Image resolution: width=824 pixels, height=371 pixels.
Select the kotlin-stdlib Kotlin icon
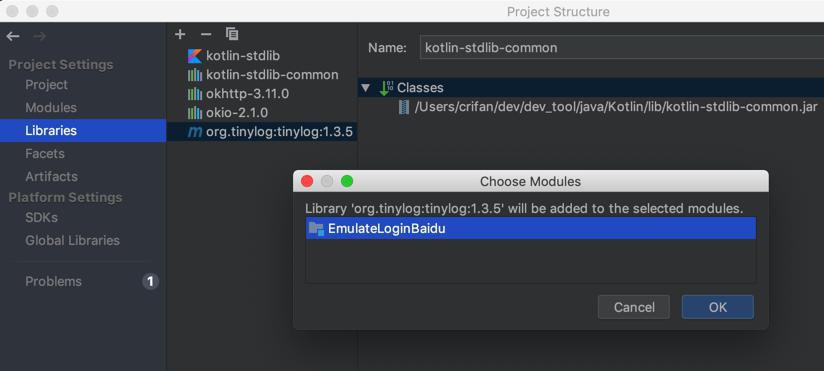(194, 56)
